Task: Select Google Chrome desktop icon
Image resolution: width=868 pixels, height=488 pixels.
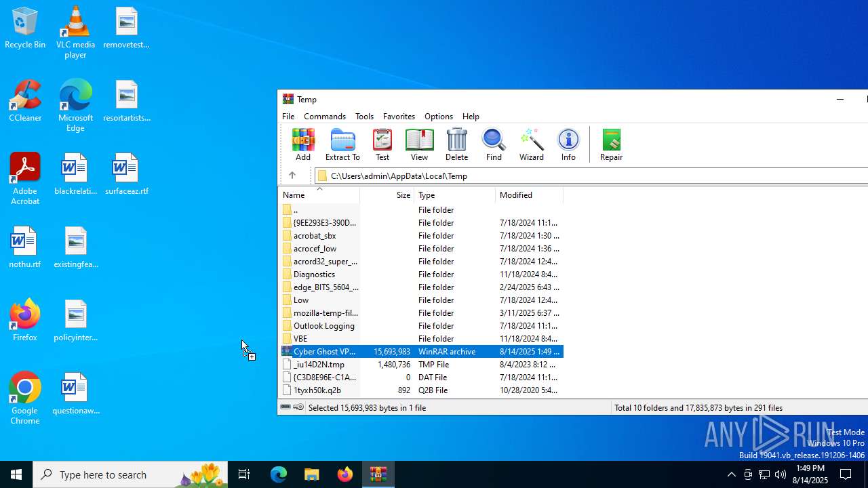Action: pos(25,399)
